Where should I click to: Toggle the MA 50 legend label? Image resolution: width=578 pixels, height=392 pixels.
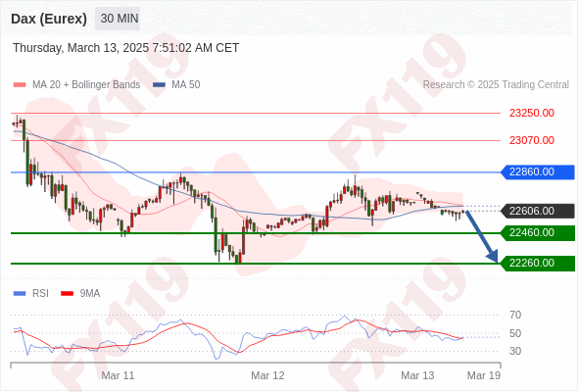pos(186,85)
